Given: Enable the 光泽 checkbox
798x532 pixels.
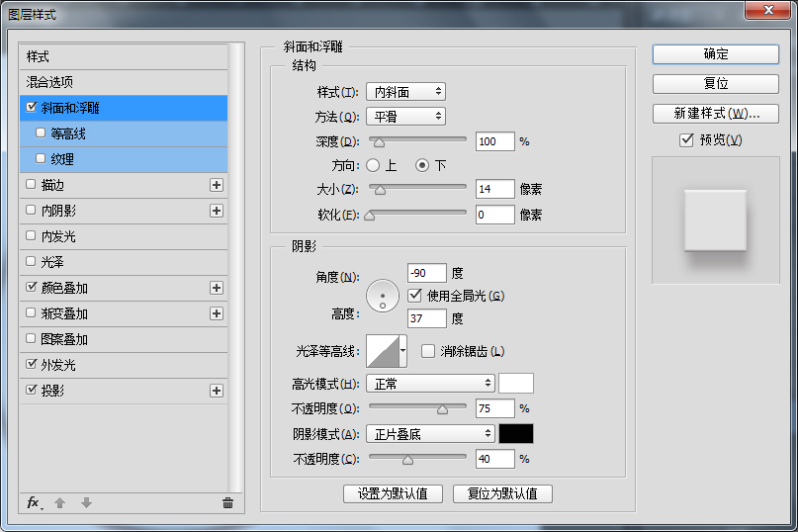Looking at the screenshot, I should pos(31,261).
